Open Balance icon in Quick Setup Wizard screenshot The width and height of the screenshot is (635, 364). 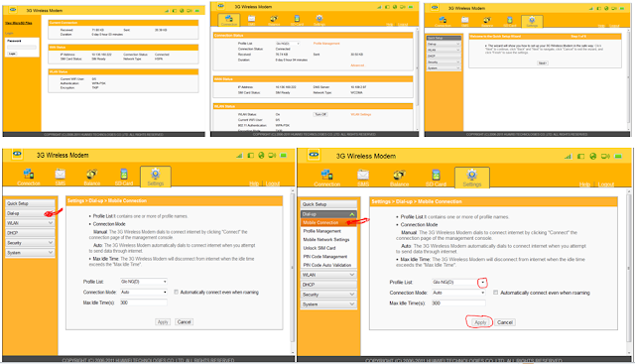coord(487,20)
